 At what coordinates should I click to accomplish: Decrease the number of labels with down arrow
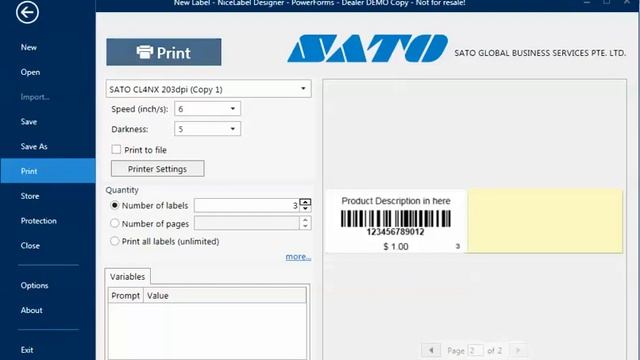pos(305,209)
